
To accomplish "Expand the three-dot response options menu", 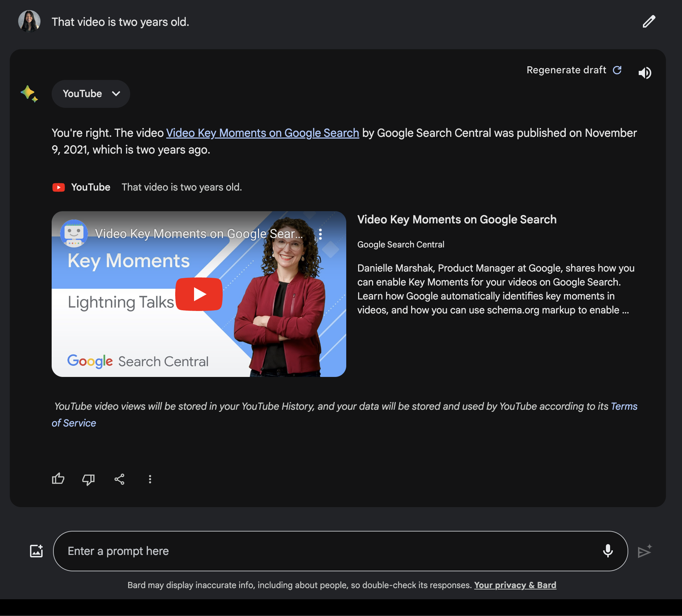I will 150,479.
